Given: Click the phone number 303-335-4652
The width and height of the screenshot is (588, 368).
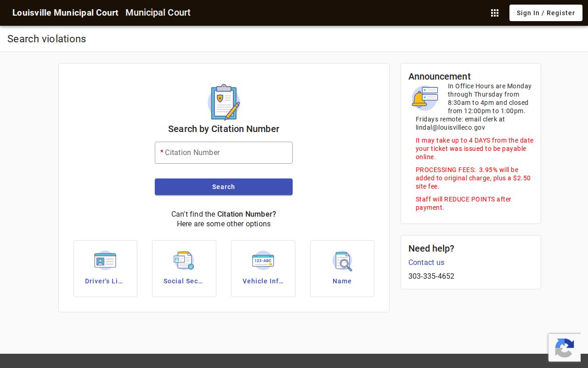Looking at the screenshot, I should tap(431, 276).
